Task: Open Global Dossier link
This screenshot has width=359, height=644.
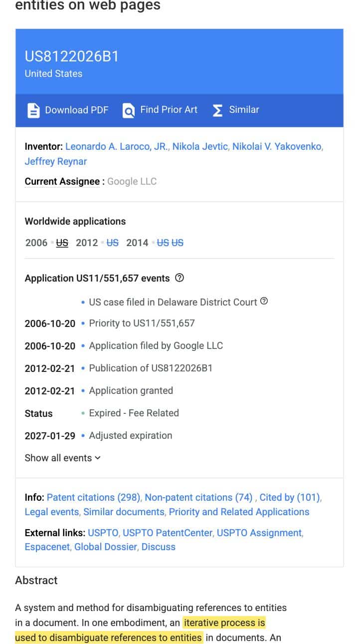Action: (x=105, y=547)
